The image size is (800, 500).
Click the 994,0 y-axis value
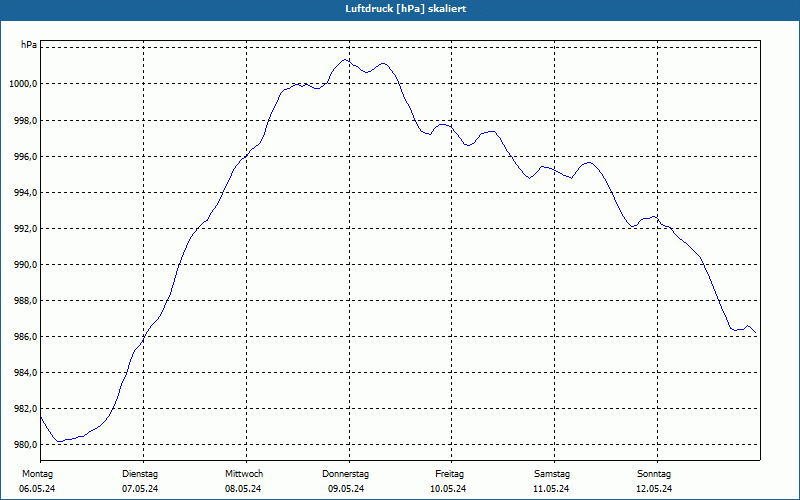(x=25, y=193)
